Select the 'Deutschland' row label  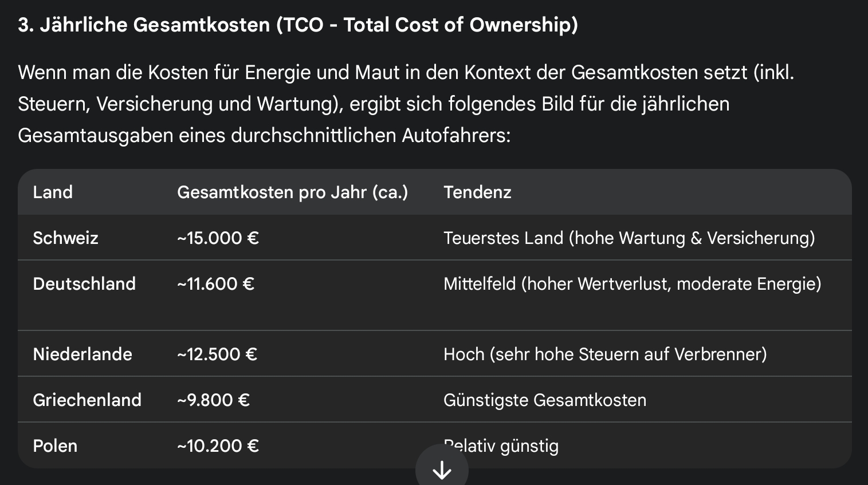point(84,284)
